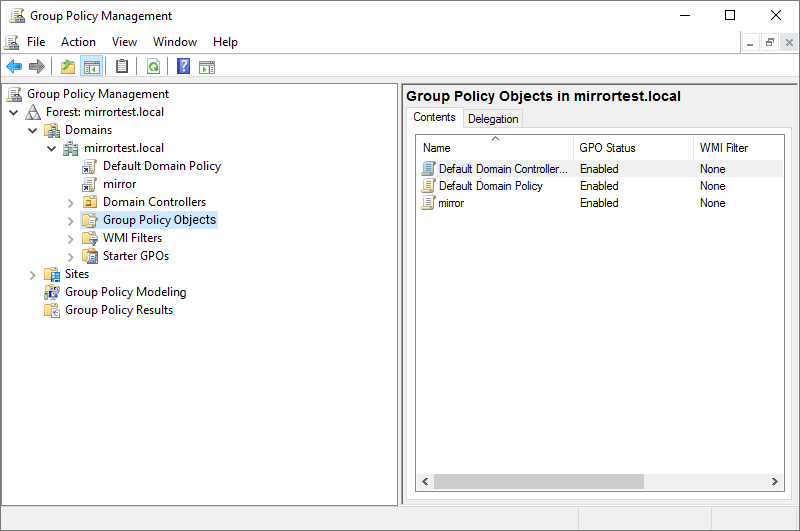Screen dimensions: 800x531
Task: Select Default Domain Policy in the tree
Action: (162, 166)
